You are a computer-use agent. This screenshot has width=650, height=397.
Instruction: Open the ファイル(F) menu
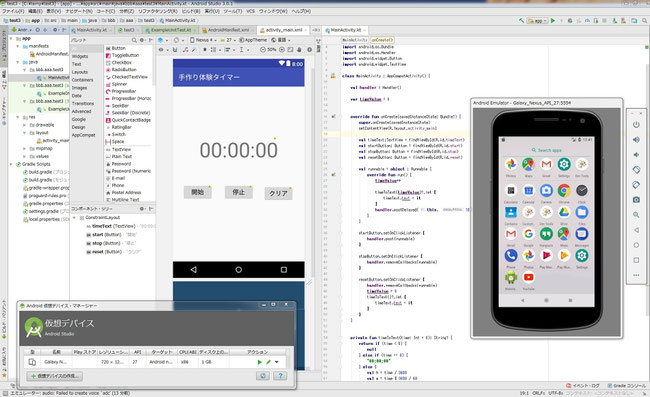click(x=12, y=11)
